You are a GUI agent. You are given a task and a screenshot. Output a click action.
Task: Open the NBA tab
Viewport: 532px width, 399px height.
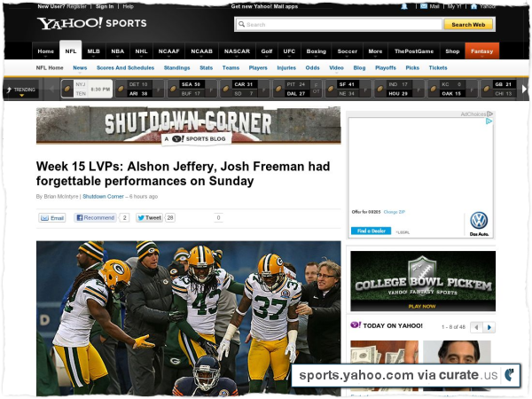(118, 51)
